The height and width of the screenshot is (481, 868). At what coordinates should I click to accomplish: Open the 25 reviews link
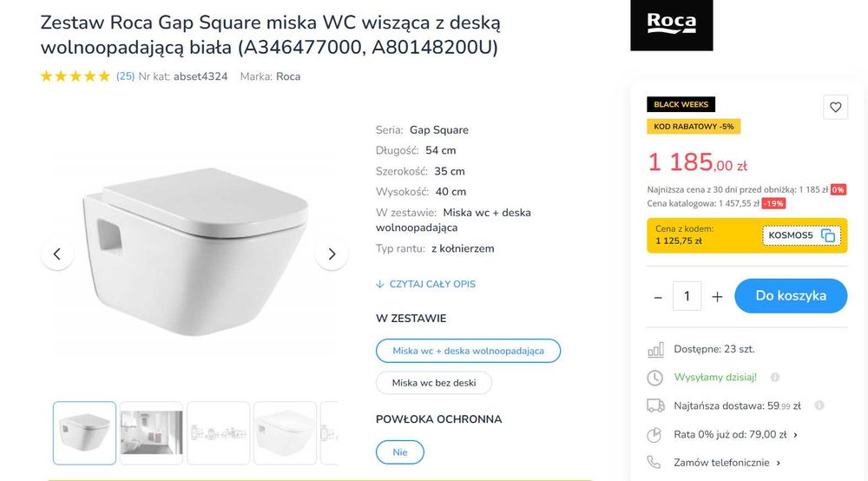125,76
